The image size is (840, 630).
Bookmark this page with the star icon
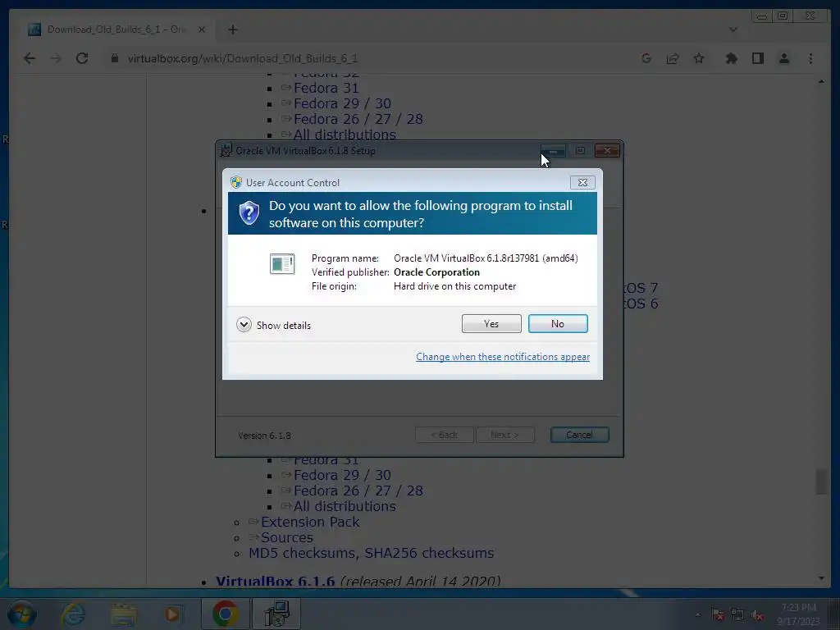[699, 58]
